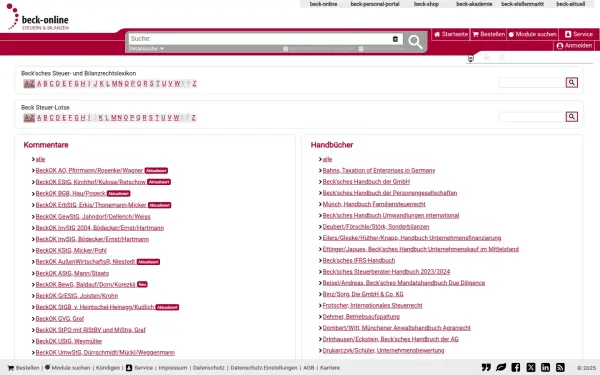The width and height of the screenshot is (600, 375).
Task: Search the Steuer- und Bilanzrechtslexikon magnifier button
Action: 572,82
